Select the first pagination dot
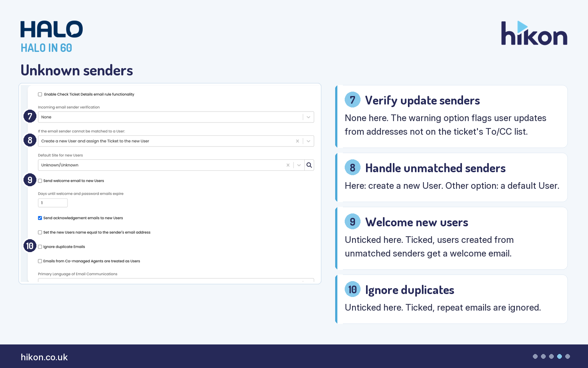 (x=535, y=356)
